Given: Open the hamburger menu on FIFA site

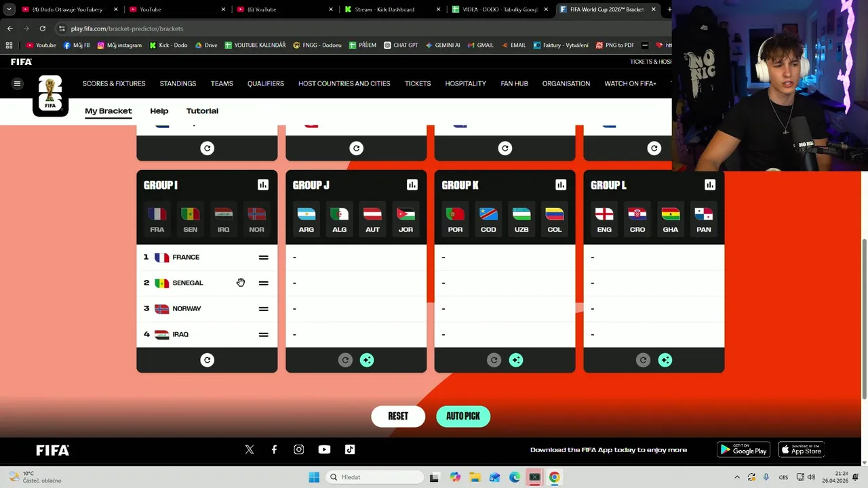Looking at the screenshot, I should (18, 83).
